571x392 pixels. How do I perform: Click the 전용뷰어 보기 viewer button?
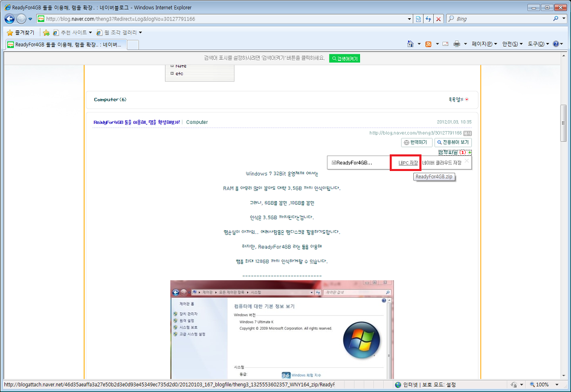point(453,143)
